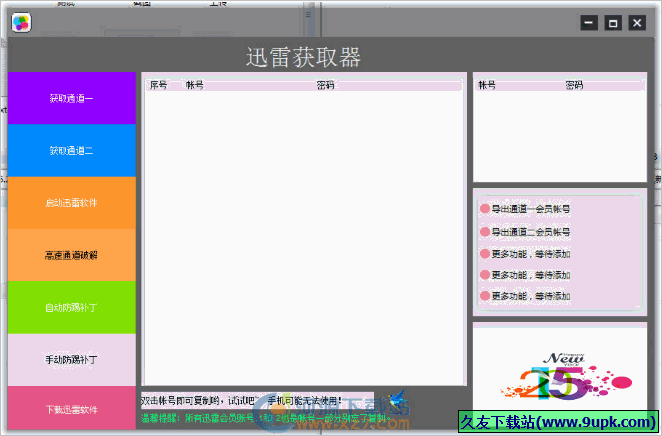
Task: Click the colorful app logo icon
Action: pyautogui.click(x=21, y=22)
